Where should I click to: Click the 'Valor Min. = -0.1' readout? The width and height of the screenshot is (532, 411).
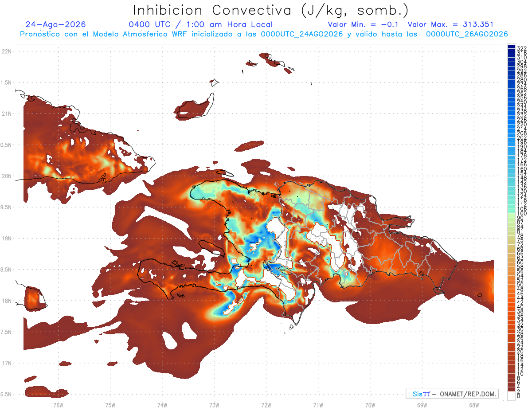click(x=363, y=24)
